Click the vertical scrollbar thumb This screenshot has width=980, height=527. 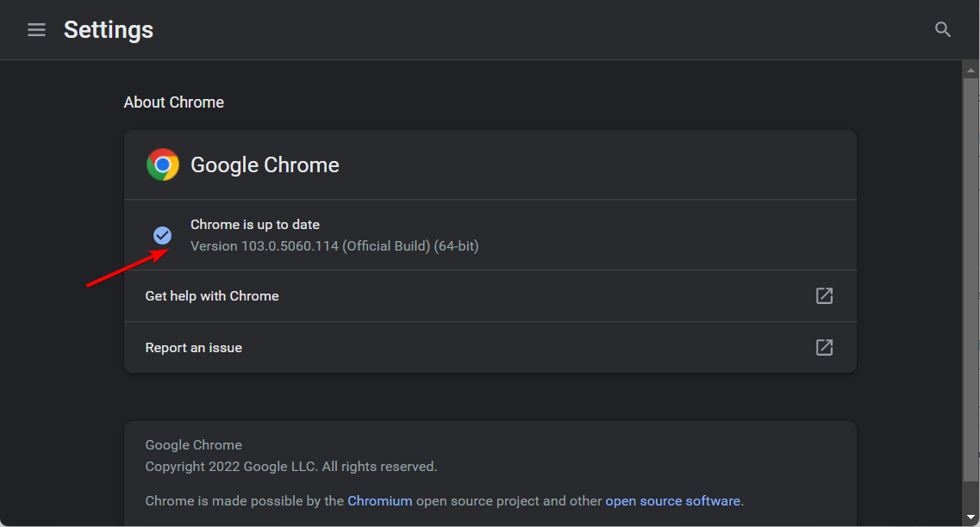pos(971,280)
